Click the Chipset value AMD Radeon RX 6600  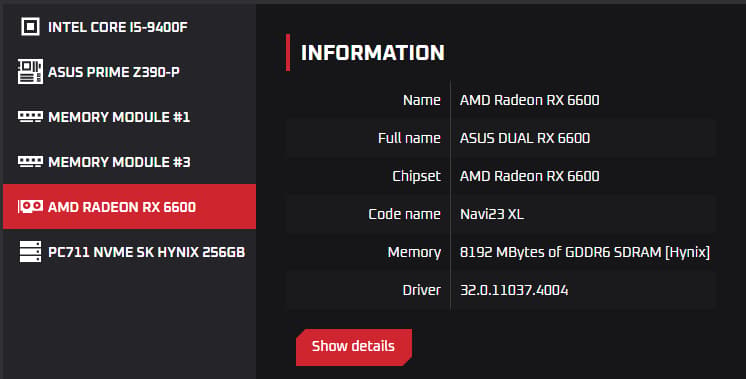[530, 176]
